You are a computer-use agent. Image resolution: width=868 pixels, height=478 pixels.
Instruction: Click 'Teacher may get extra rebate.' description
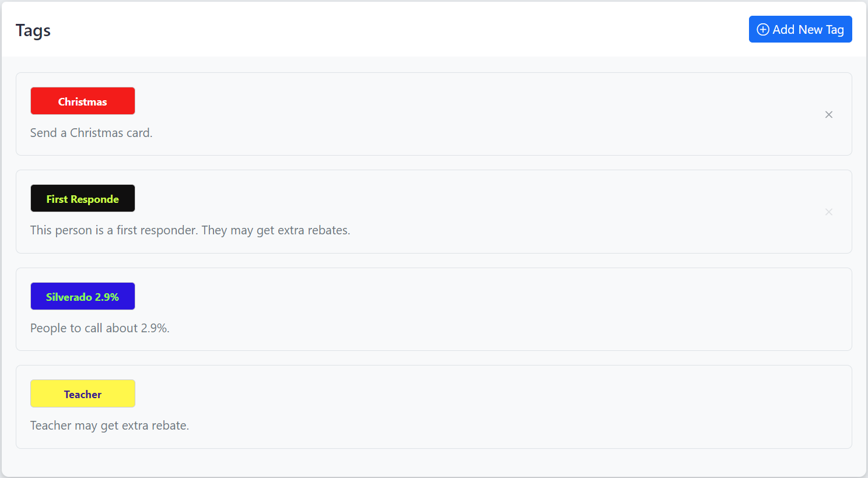(x=110, y=426)
